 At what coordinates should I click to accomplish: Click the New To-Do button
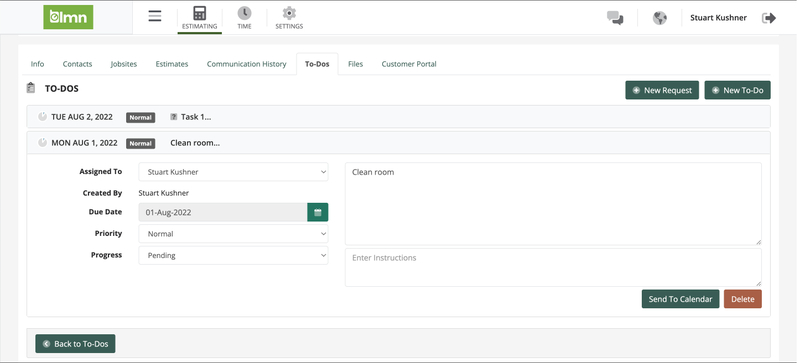pyautogui.click(x=738, y=90)
